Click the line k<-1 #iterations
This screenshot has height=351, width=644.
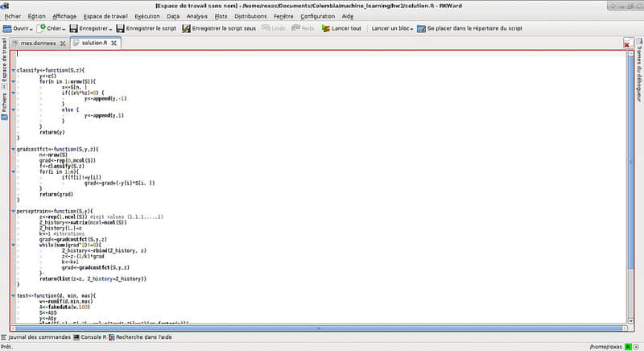tap(62, 234)
